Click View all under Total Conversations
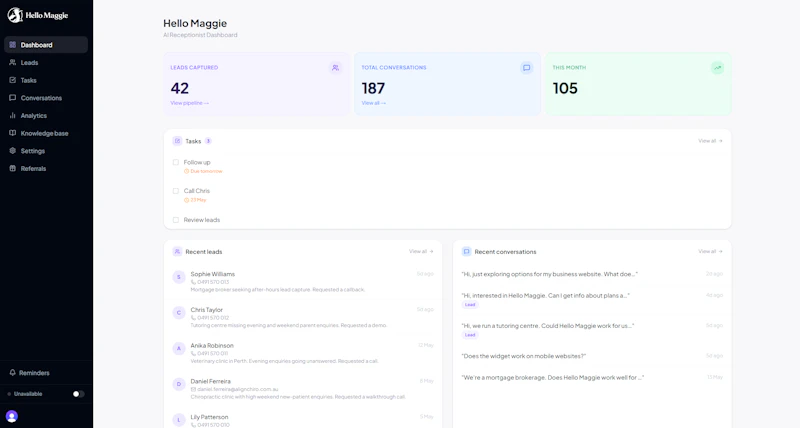Screen dimensions: 800x428 tap(373, 103)
